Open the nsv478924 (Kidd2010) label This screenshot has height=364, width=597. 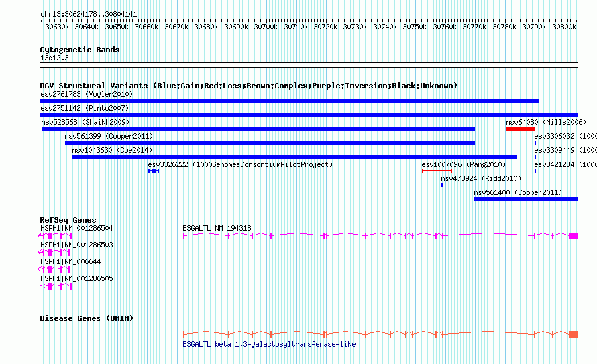coord(481,178)
